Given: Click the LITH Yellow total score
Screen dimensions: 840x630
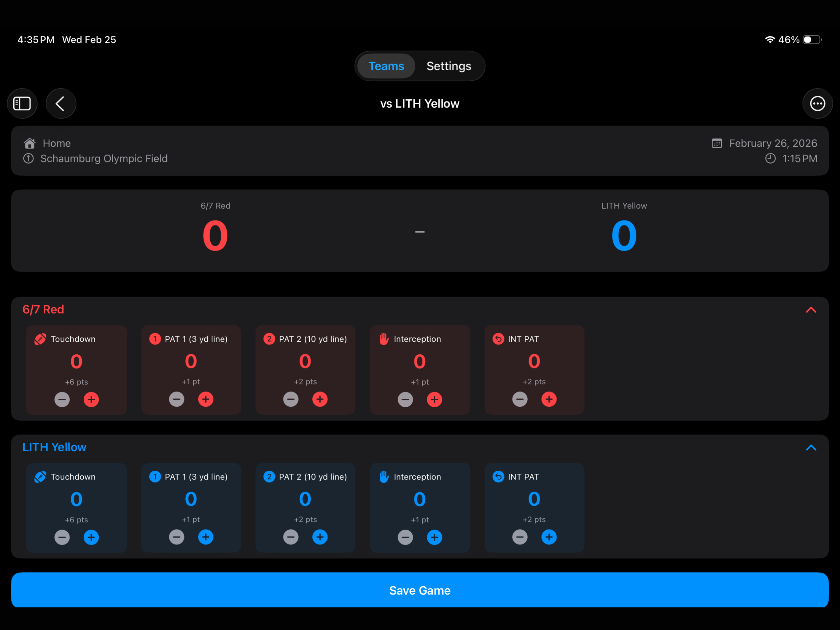Looking at the screenshot, I should click(624, 236).
